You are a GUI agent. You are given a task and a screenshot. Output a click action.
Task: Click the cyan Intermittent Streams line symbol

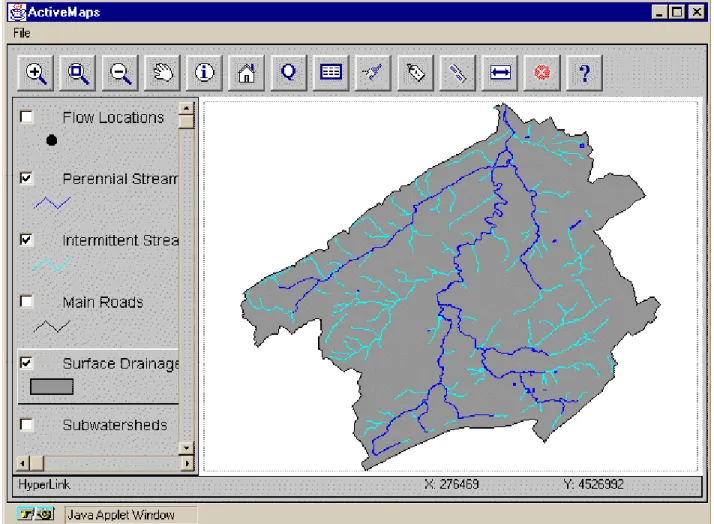(52, 265)
